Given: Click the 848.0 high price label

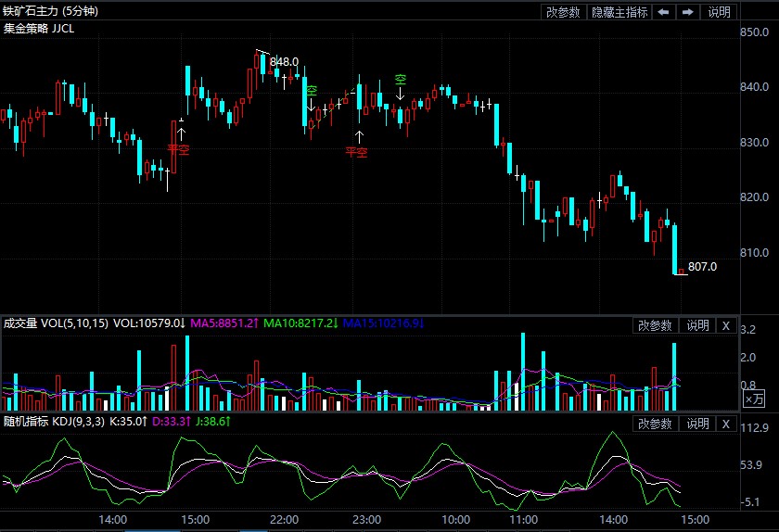Looking at the screenshot, I should (x=284, y=62).
